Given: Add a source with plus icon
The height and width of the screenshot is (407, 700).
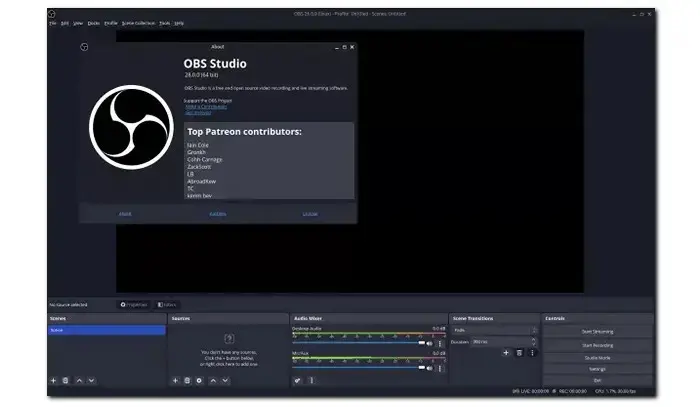Looking at the screenshot, I should pyautogui.click(x=175, y=380).
